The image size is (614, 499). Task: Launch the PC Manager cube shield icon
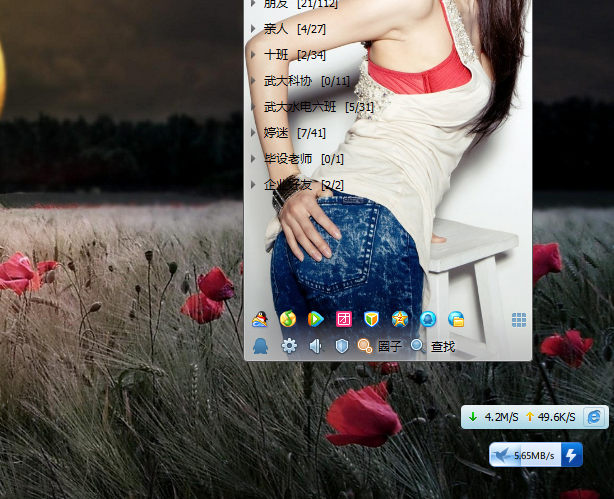click(371, 319)
